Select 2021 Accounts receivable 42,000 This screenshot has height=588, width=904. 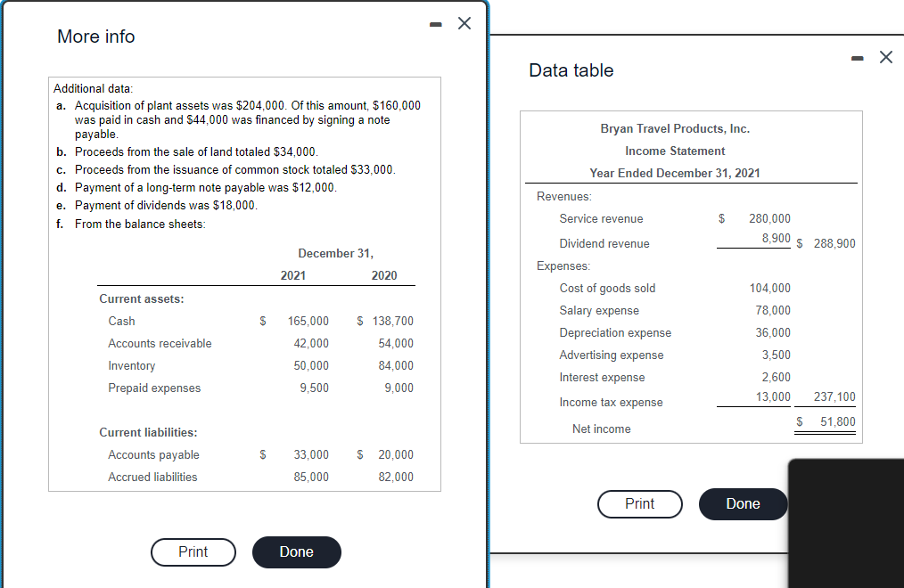pos(311,344)
